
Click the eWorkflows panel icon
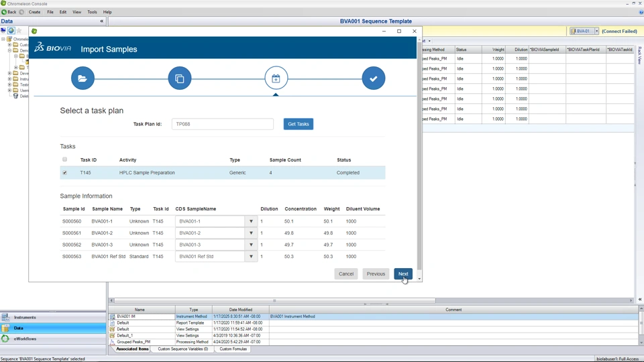5,339
